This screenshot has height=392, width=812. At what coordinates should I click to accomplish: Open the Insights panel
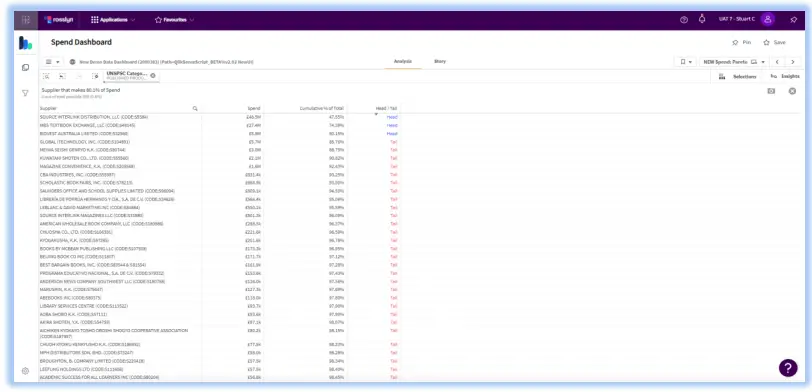[x=785, y=76]
